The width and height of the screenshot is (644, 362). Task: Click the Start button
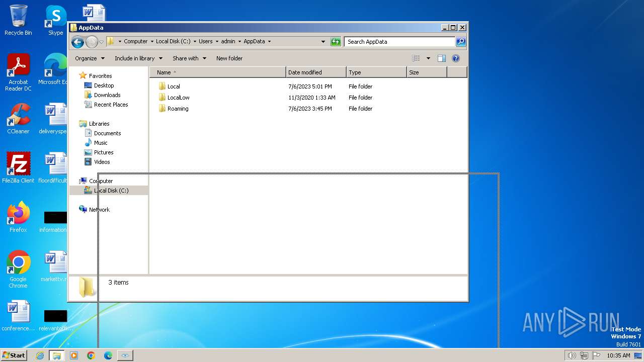click(14, 355)
